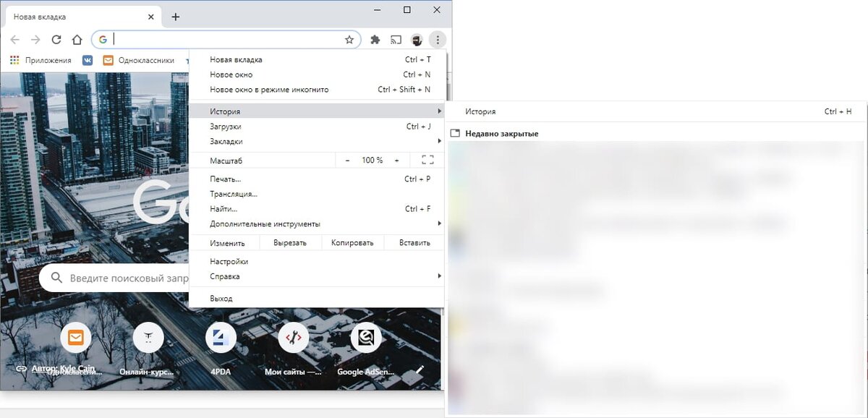Image resolution: width=868 pixels, height=418 pixels.
Task: Open История in the submenu panel
Action: point(656,111)
